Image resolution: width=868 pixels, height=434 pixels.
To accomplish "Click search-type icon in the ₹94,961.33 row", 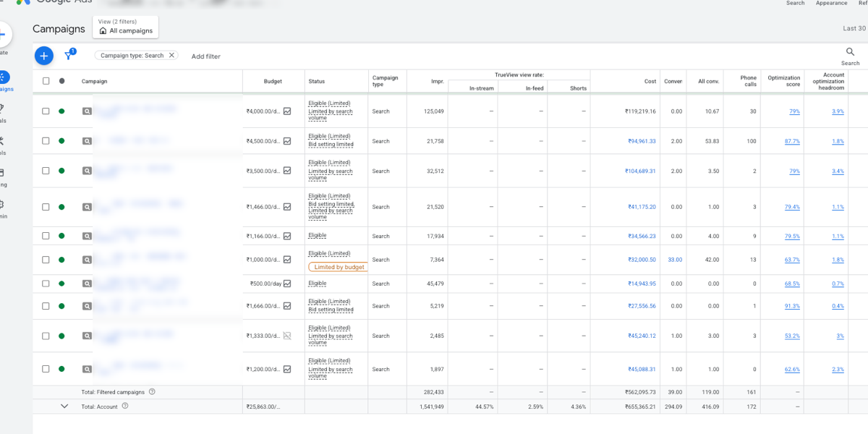I will coord(87,141).
